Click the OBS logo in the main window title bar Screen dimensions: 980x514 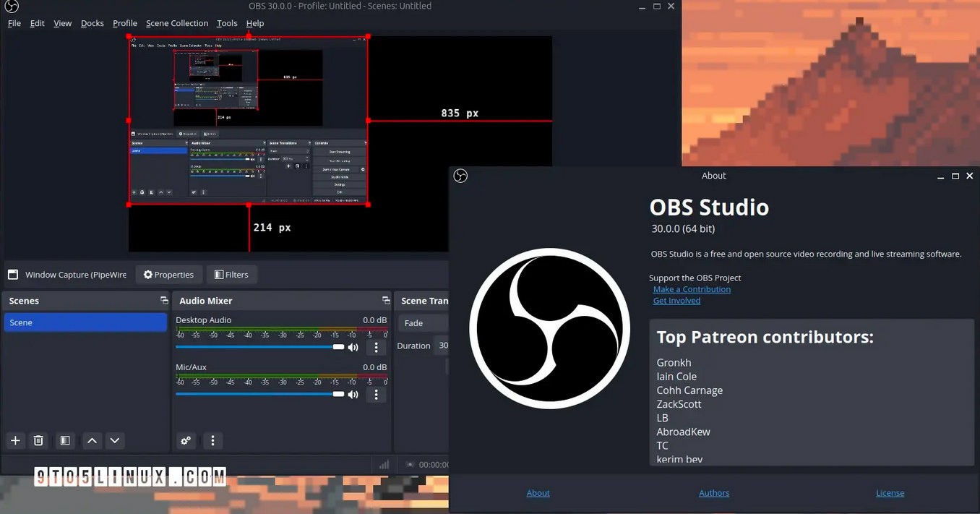pos(11,7)
